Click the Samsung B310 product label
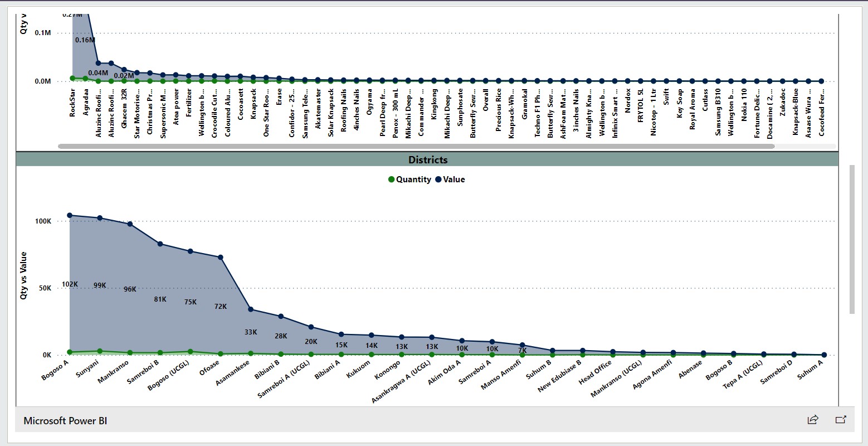 pos(718,111)
